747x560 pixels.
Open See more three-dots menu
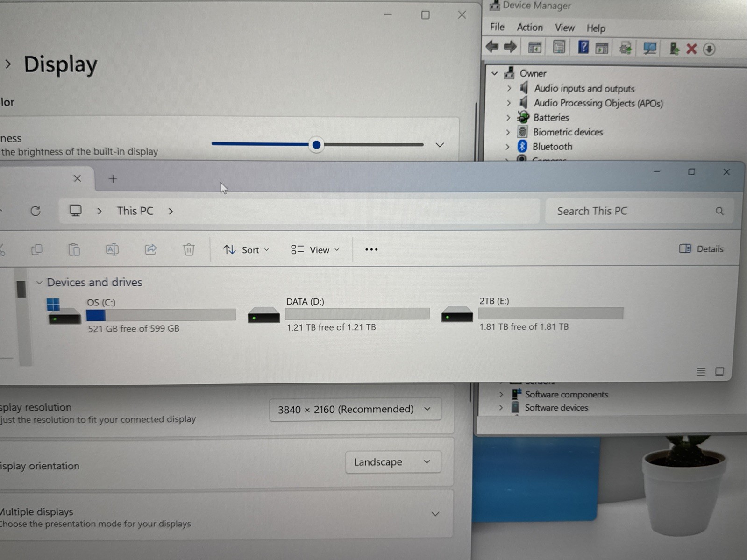click(371, 249)
